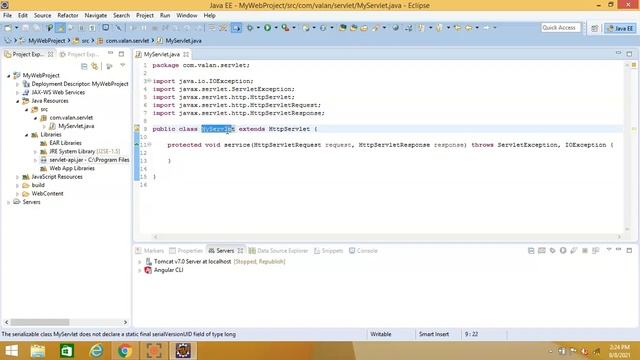The height and width of the screenshot is (360, 640).
Task: Click the Run green play toolbar button
Action: click(x=267, y=28)
